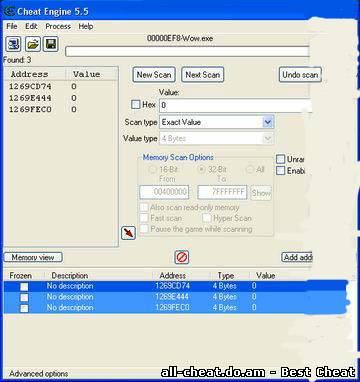Select found address 1269E444 in results list
The image size is (360, 382).
tap(30, 98)
